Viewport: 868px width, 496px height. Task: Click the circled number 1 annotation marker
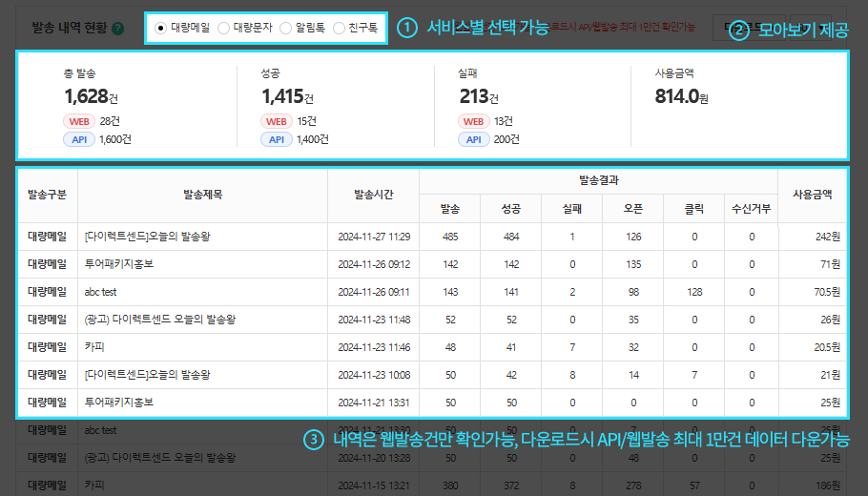pos(407,28)
